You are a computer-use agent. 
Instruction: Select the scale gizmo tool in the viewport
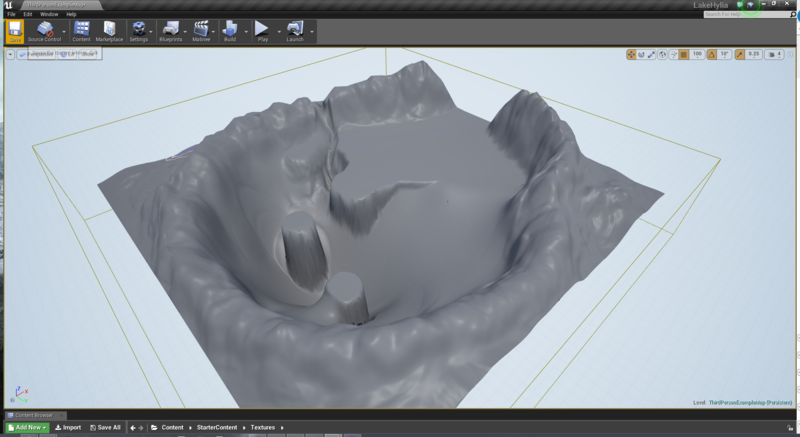tap(652, 54)
